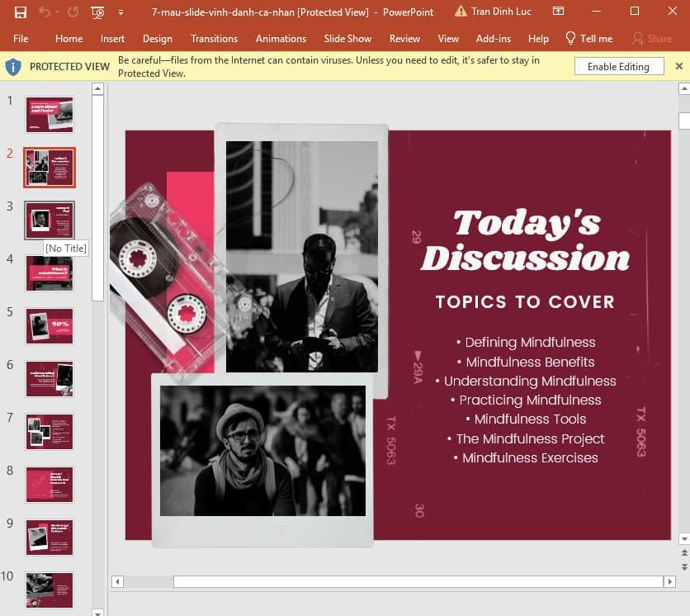
Task: Open the Slide Show tab
Action: pos(347,39)
